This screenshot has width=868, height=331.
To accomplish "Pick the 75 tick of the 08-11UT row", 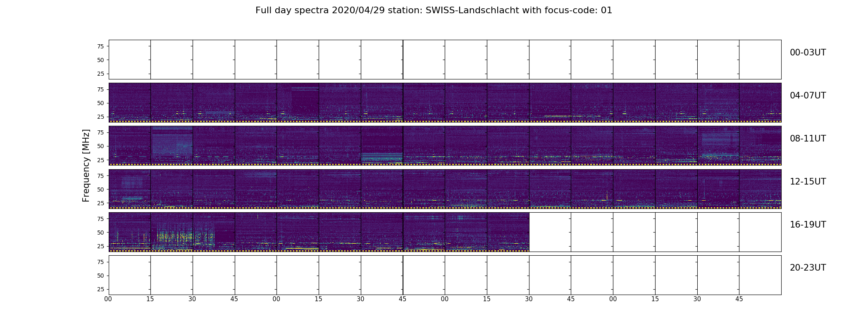I will [x=100, y=132].
